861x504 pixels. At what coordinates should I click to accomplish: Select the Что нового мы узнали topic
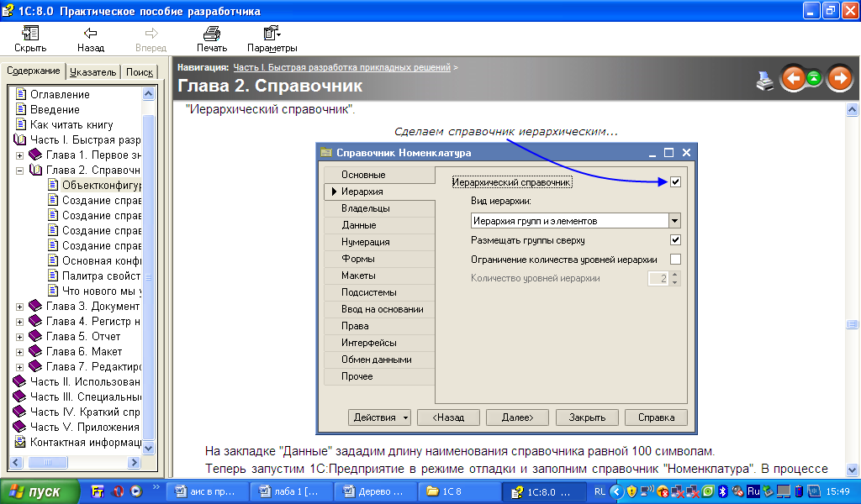(x=102, y=291)
